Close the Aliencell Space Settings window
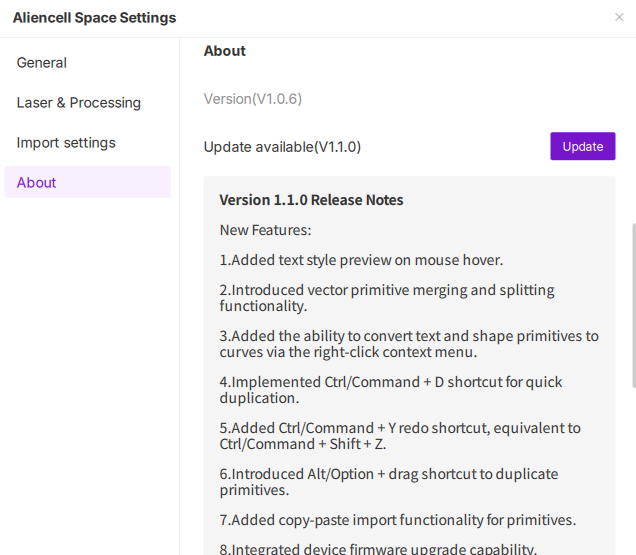Screen dimensions: 636x555 (x=619, y=17)
